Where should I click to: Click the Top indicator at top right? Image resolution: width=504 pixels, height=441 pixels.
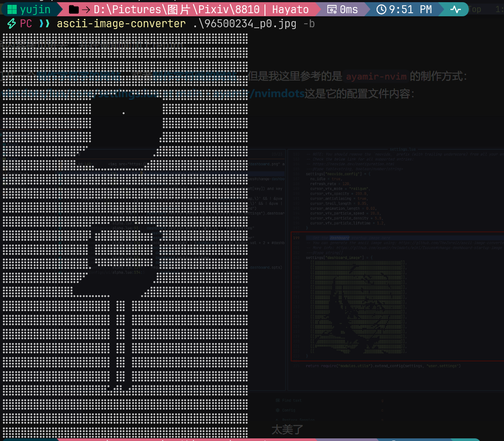475,10
